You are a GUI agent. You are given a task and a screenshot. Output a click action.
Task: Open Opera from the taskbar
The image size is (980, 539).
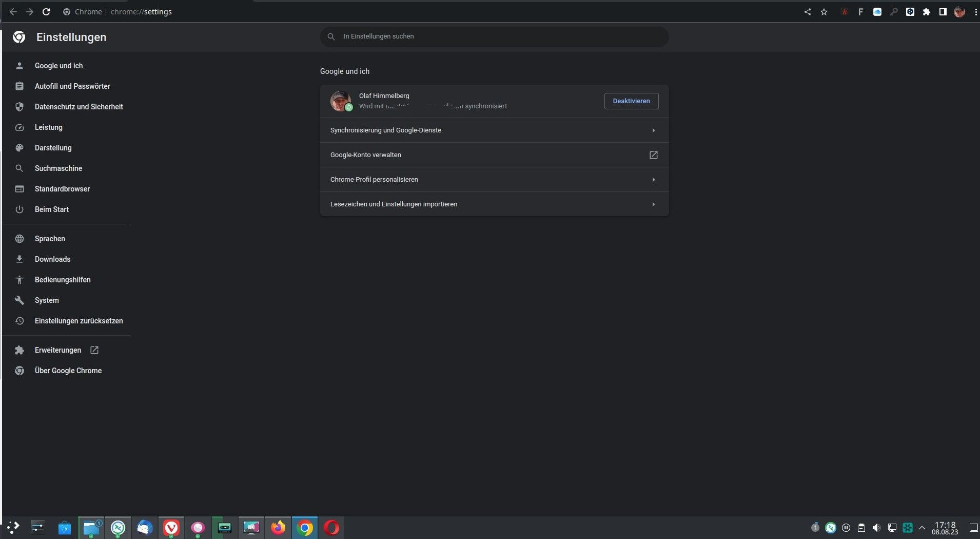tap(331, 528)
